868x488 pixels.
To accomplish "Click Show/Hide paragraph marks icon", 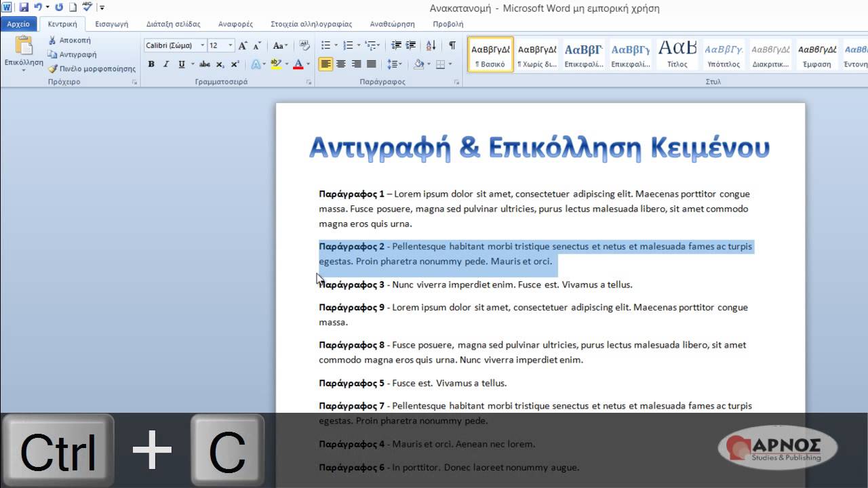I will pyautogui.click(x=452, y=45).
